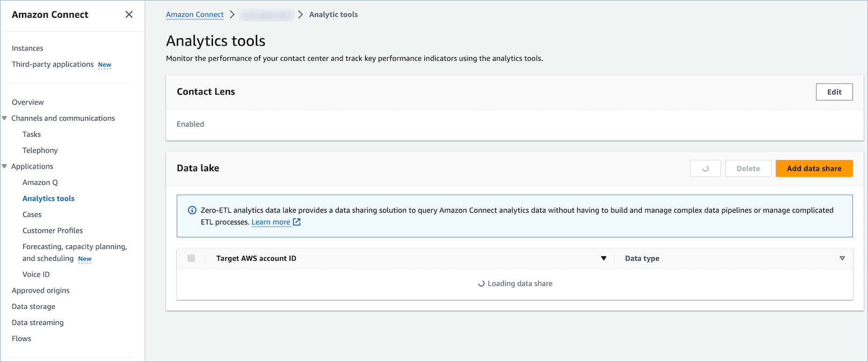Navigate to Customer Profiles
Image resolution: width=868 pixels, height=362 pixels.
point(53,230)
